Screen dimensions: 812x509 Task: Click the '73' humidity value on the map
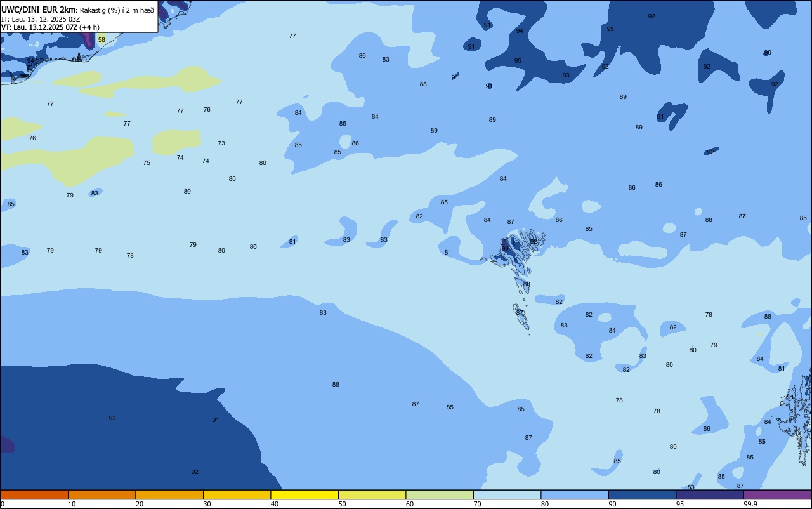pyautogui.click(x=221, y=143)
